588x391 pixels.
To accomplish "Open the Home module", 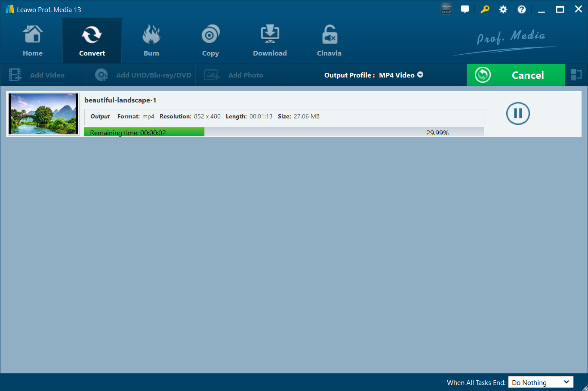I will 33,40.
